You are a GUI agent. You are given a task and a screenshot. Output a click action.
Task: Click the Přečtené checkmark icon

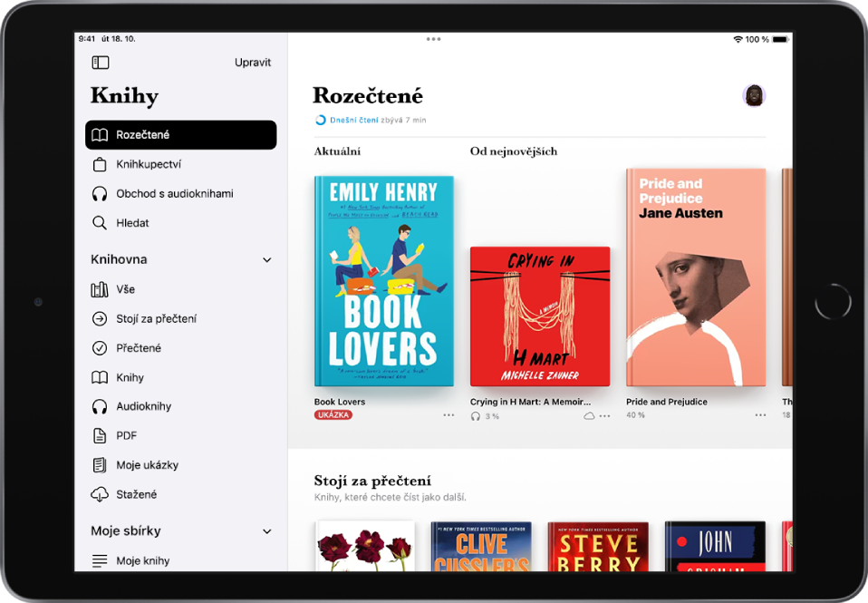click(100, 348)
